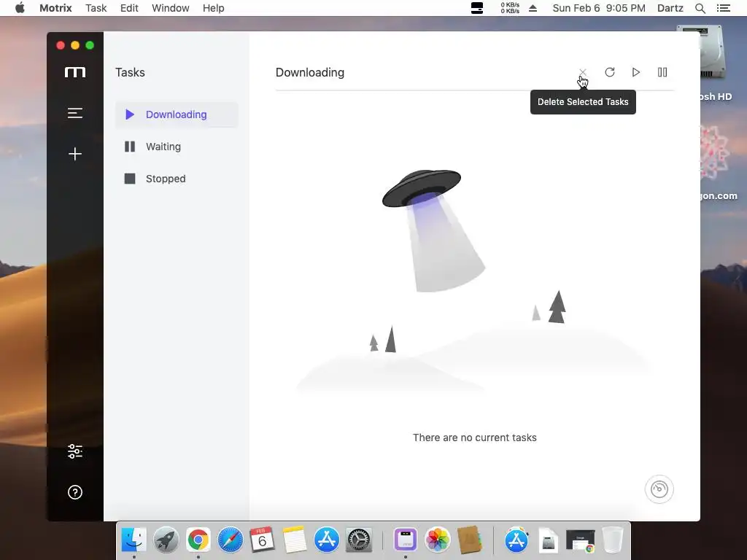The image size is (747, 560).
Task: Open the help question mark icon
Action: tap(75, 492)
